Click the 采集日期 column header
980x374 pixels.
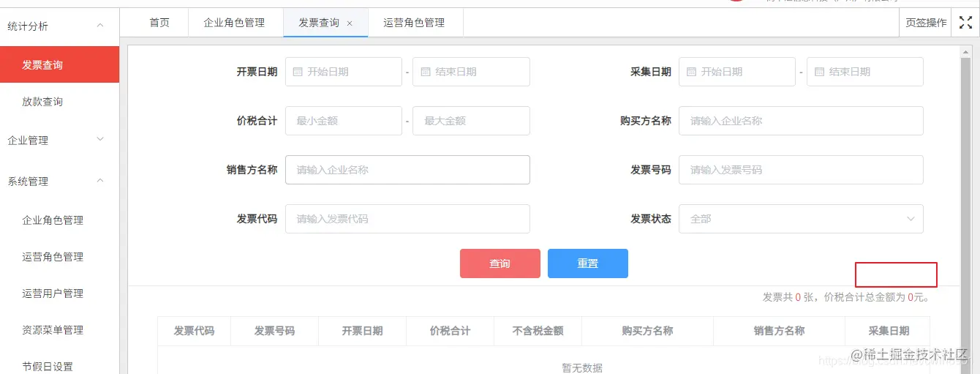point(888,331)
